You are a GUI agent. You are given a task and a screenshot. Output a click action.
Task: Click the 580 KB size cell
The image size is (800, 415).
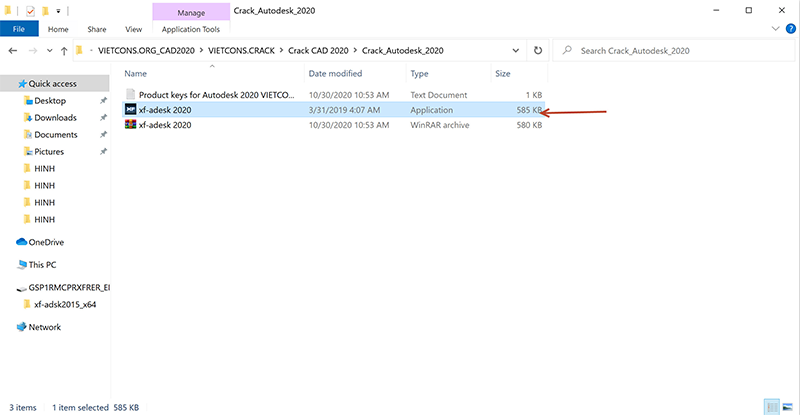point(529,125)
